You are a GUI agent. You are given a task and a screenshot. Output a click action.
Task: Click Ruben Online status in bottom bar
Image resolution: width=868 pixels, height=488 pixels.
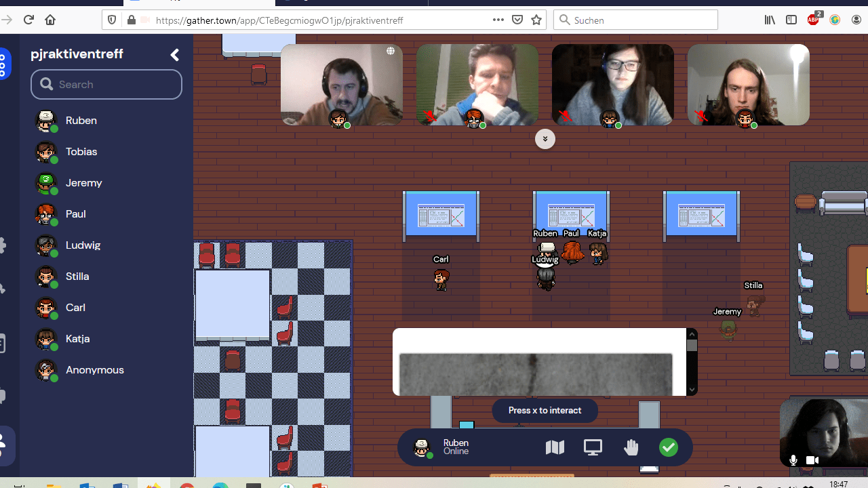point(456,447)
